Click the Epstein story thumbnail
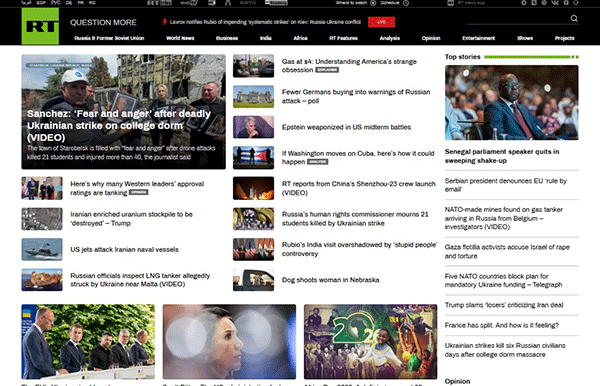This screenshot has height=386, width=600. 253,127
